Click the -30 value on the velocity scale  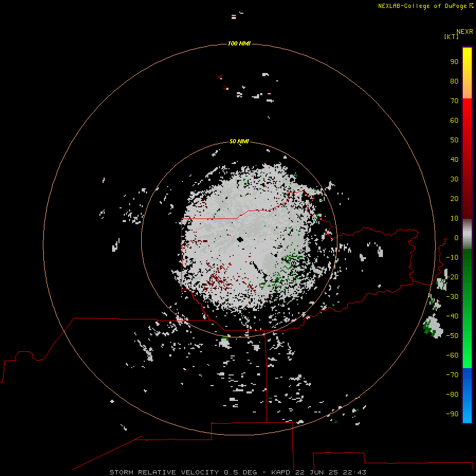[452, 297]
